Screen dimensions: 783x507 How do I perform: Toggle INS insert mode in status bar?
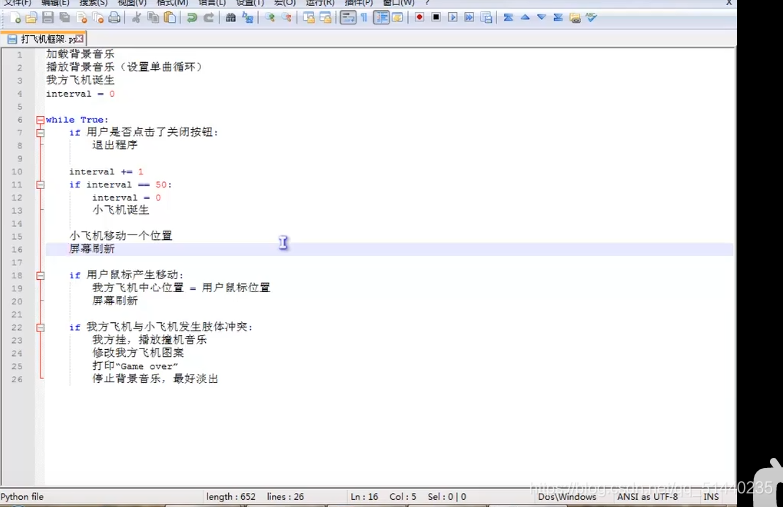[x=711, y=497]
